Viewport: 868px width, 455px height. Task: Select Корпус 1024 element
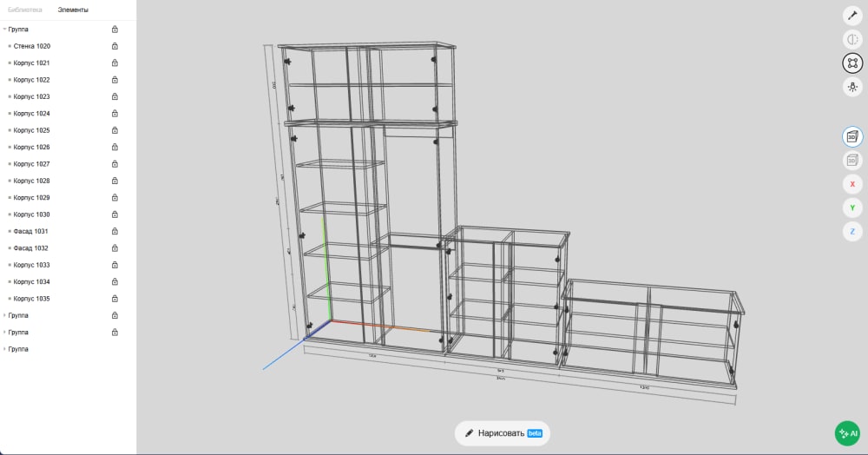31,114
